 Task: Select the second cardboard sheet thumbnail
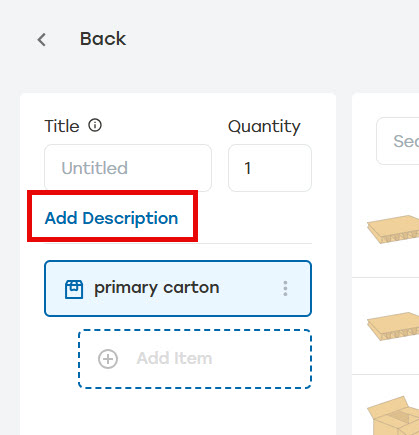pos(393,326)
